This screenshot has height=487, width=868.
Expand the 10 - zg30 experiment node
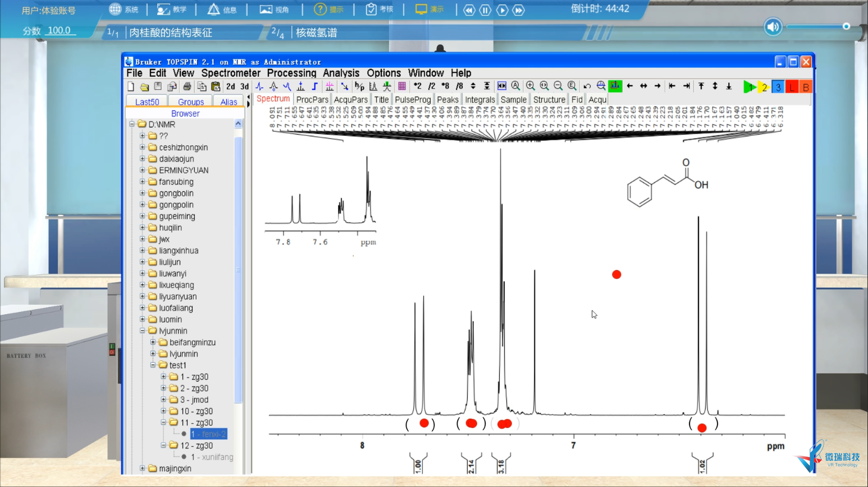click(x=163, y=411)
